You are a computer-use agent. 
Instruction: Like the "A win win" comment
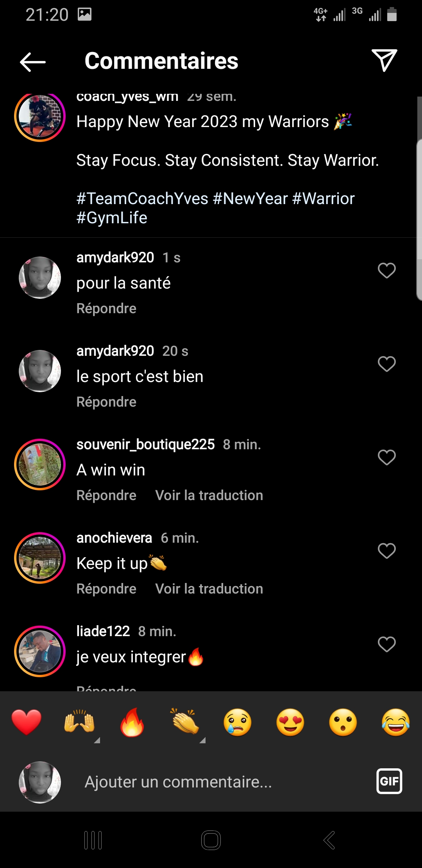(386, 457)
